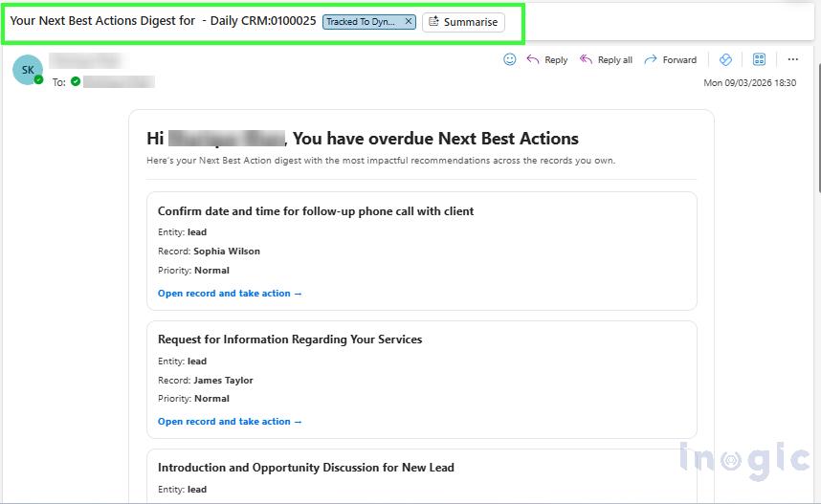Choose Reply all for this message

[606, 59]
